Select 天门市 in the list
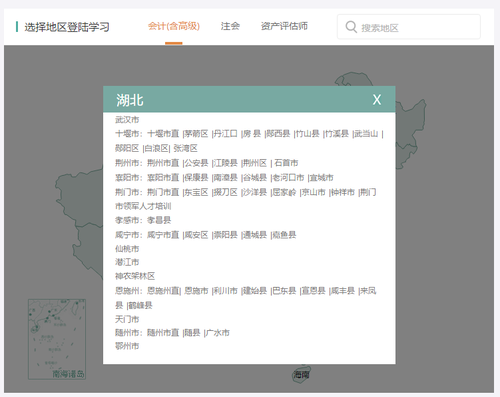The width and height of the screenshot is (500, 397). coord(127,319)
